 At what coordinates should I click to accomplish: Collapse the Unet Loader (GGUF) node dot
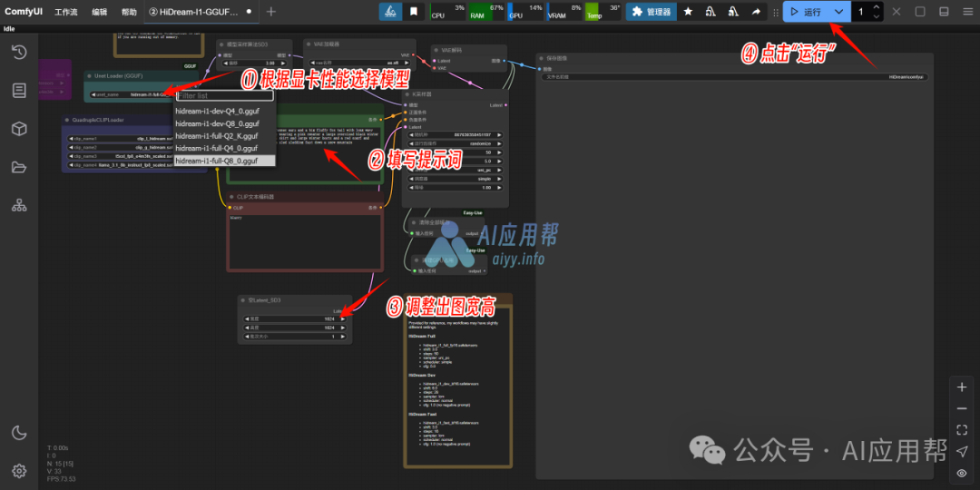[x=89, y=75]
